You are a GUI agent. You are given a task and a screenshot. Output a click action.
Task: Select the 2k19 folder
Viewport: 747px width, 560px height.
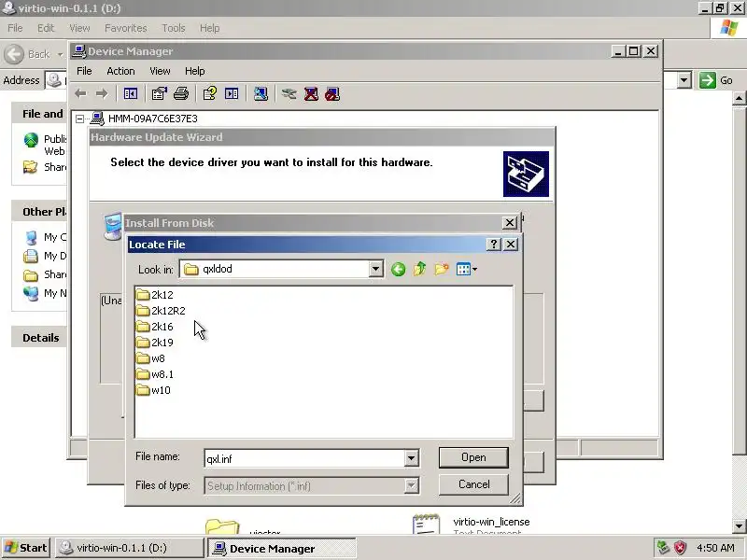(x=155, y=343)
